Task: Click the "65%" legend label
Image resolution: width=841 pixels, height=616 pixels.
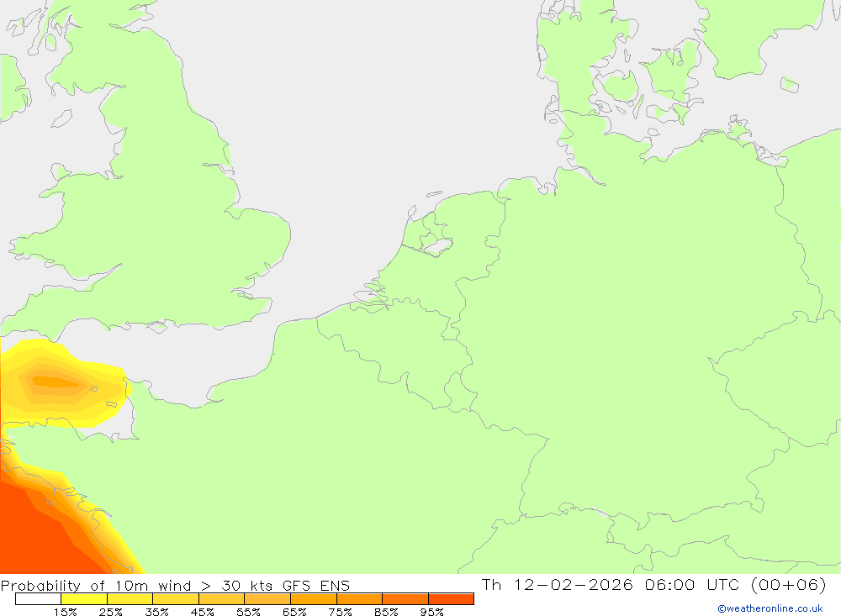Action: (294, 612)
